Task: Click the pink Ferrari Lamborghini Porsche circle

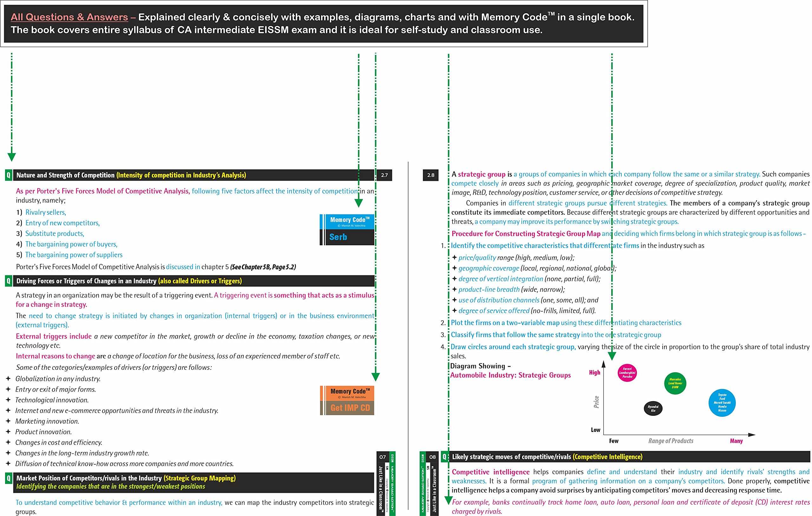Action: coord(627,373)
